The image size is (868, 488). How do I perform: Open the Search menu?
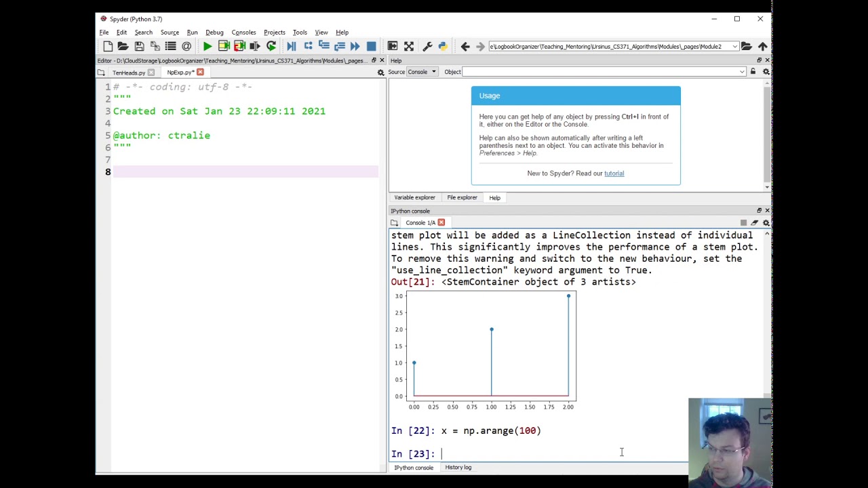(143, 32)
